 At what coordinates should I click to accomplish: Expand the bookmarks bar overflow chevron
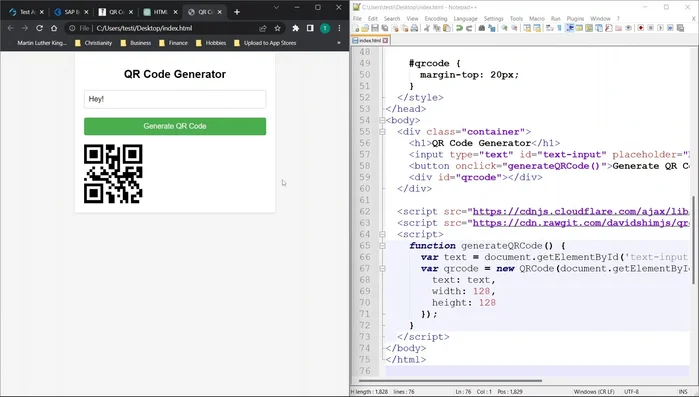point(338,43)
